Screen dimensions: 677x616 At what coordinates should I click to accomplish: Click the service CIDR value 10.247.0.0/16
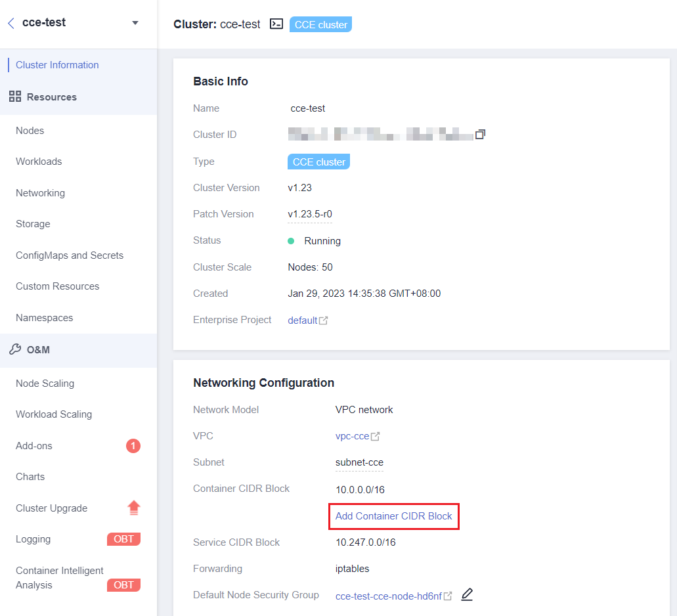coord(365,542)
